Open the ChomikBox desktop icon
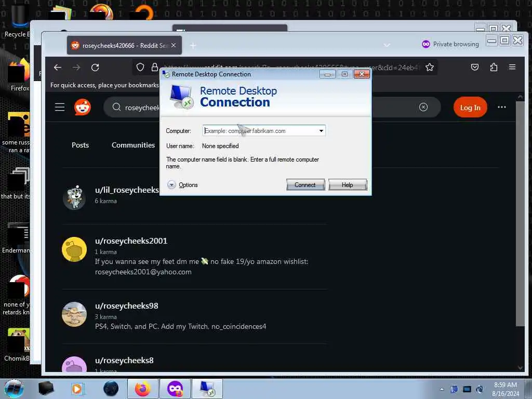The width and height of the screenshot is (532, 399). click(17, 345)
